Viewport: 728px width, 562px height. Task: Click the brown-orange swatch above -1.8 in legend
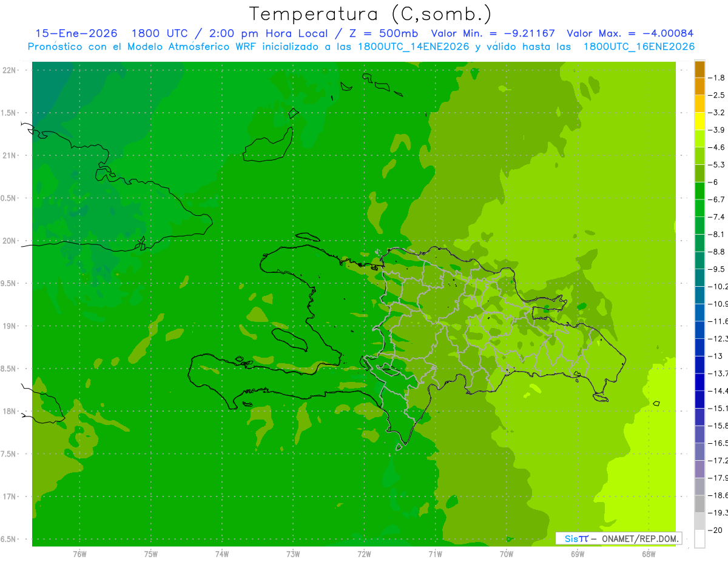[699, 69]
